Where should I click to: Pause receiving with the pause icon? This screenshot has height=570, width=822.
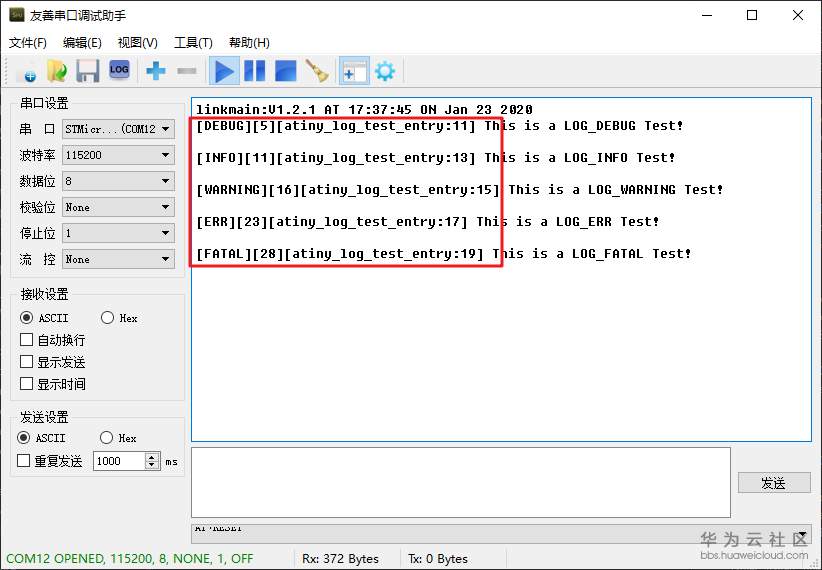255,71
